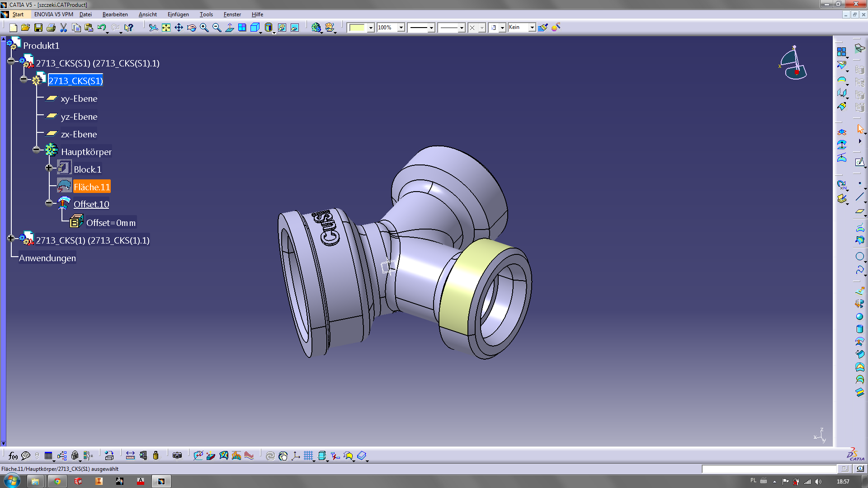Viewport: 868px width, 488px height.
Task: Select the Pan tool icon
Action: (179, 28)
